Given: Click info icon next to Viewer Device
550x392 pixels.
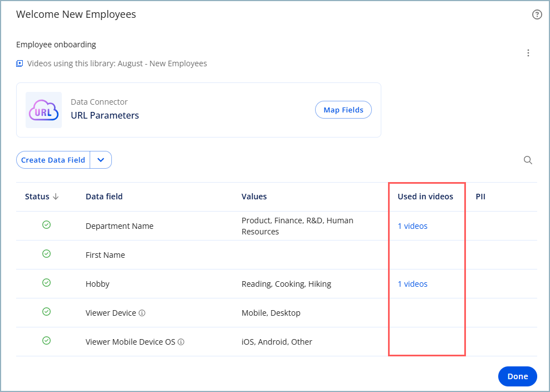Looking at the screenshot, I should click(142, 313).
